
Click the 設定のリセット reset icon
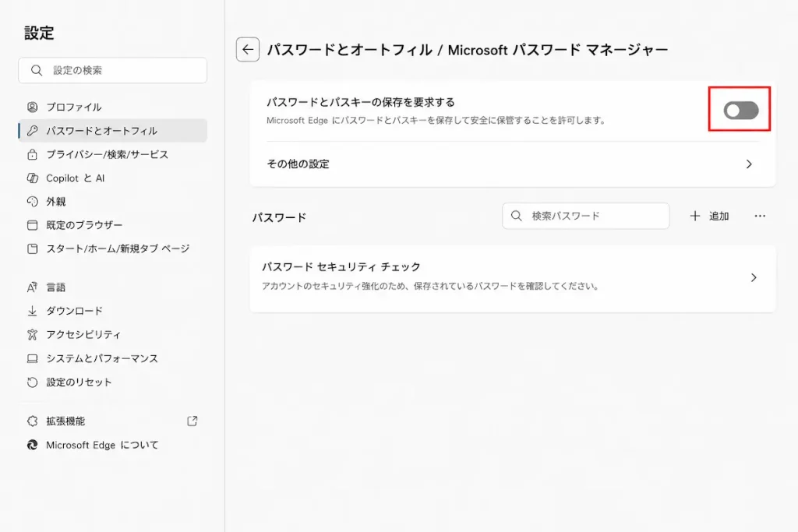coord(32,382)
